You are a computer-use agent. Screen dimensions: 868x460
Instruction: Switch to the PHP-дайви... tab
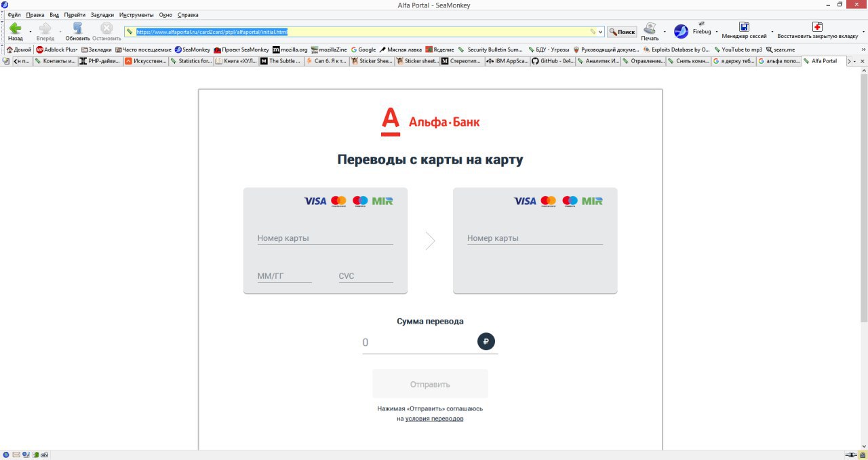pos(100,61)
